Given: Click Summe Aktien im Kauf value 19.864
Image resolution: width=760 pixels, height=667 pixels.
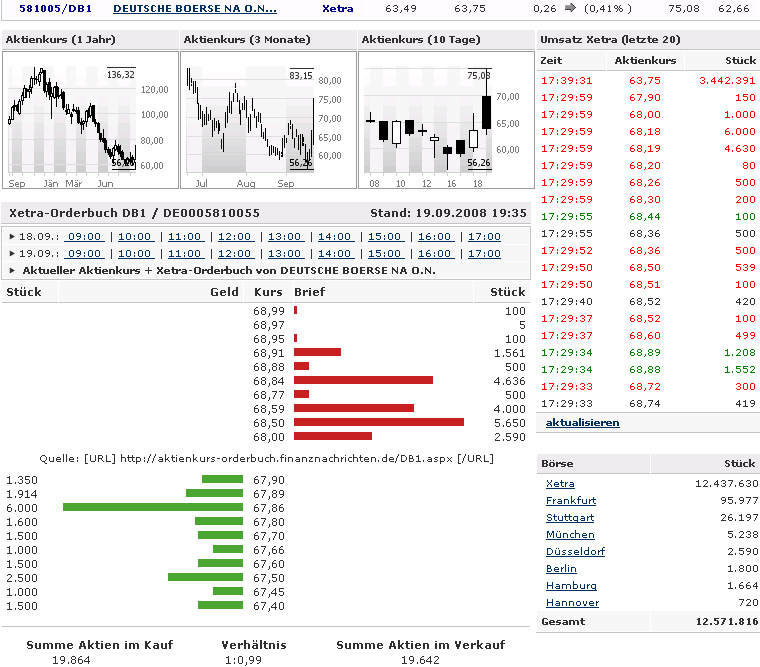Looking at the screenshot, I should point(71,660).
